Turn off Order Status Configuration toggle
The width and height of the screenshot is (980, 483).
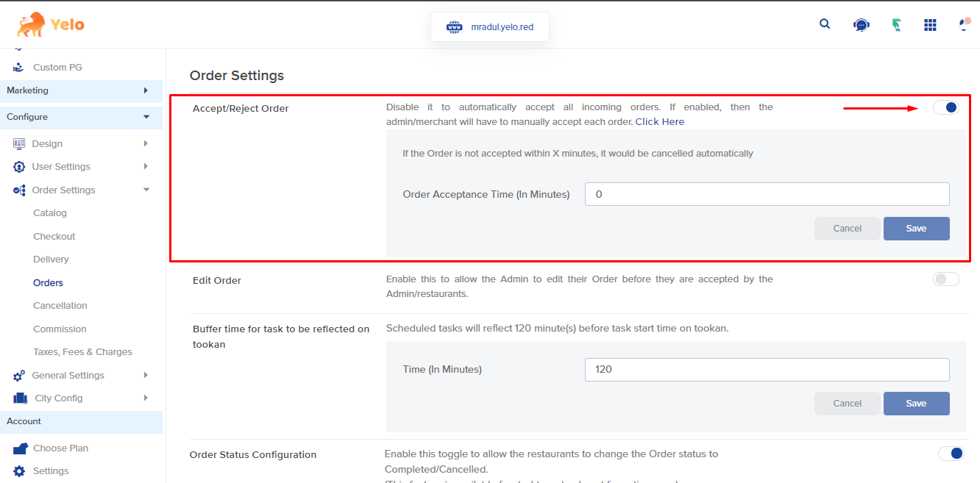[x=951, y=454]
